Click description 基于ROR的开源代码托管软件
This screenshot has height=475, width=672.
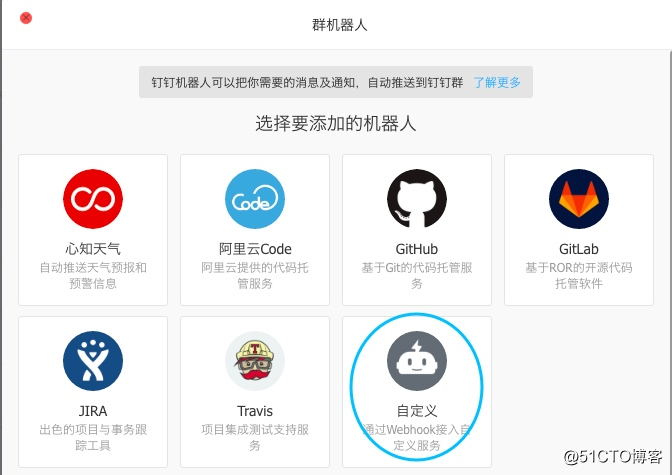tap(579, 276)
